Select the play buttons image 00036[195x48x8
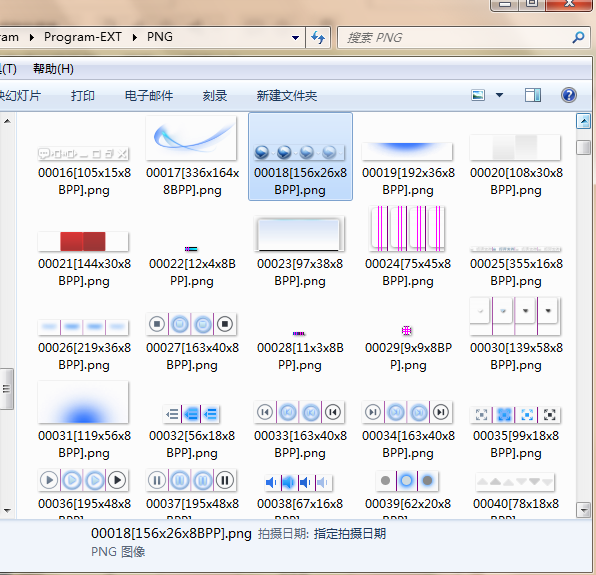The image size is (596, 575). click(x=83, y=480)
